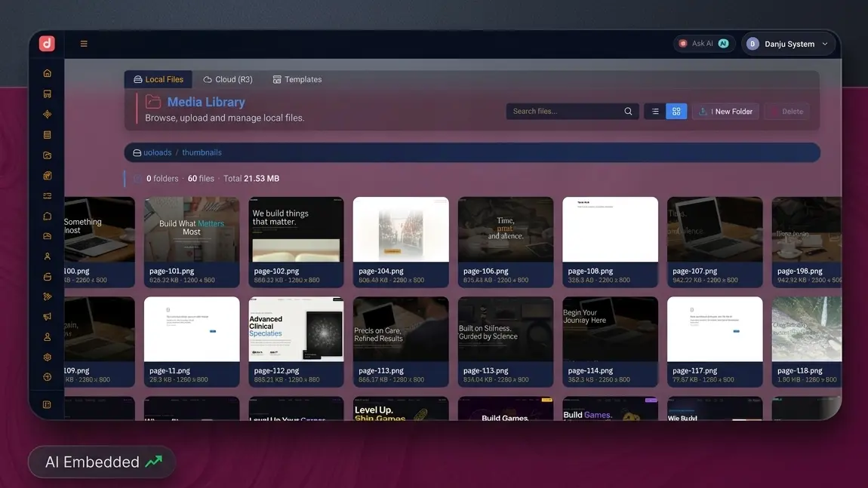Screen dimensions: 868x488
Task: Select the page-106.png thumbnail
Action: pyautogui.click(x=506, y=242)
